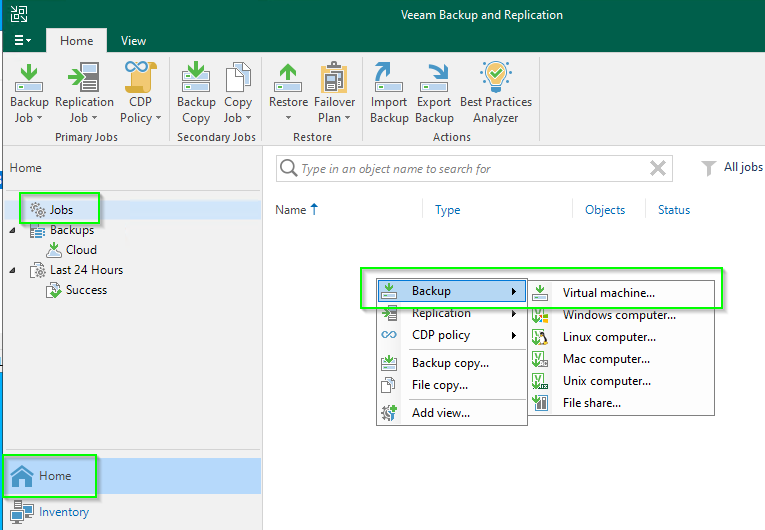Screen dimensions: 765x530
Task: Click the magnifier icon in search box
Action: 288,168
